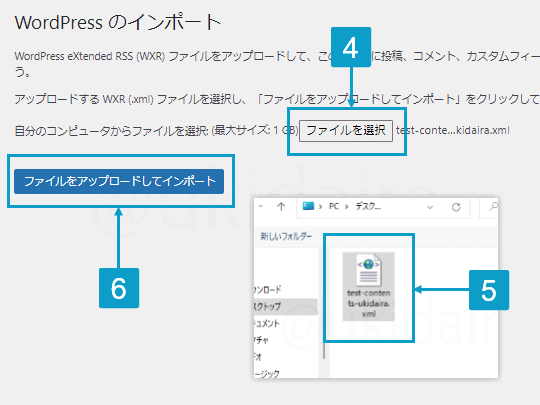Click デスク... in the address breadcrumb

368,206
